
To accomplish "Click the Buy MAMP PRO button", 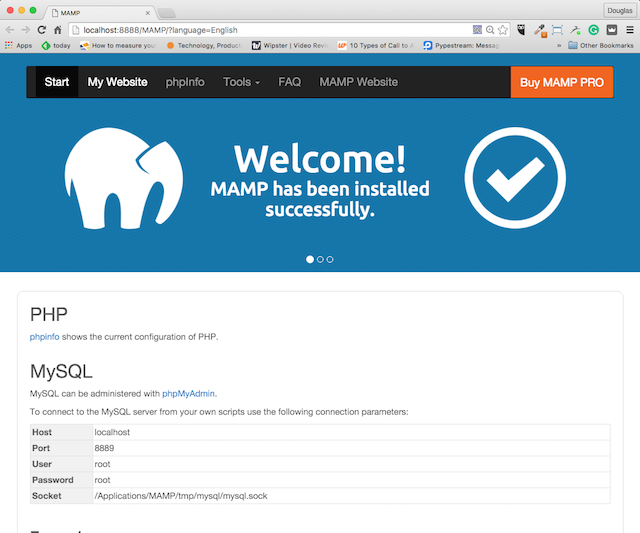I will pyautogui.click(x=561, y=82).
